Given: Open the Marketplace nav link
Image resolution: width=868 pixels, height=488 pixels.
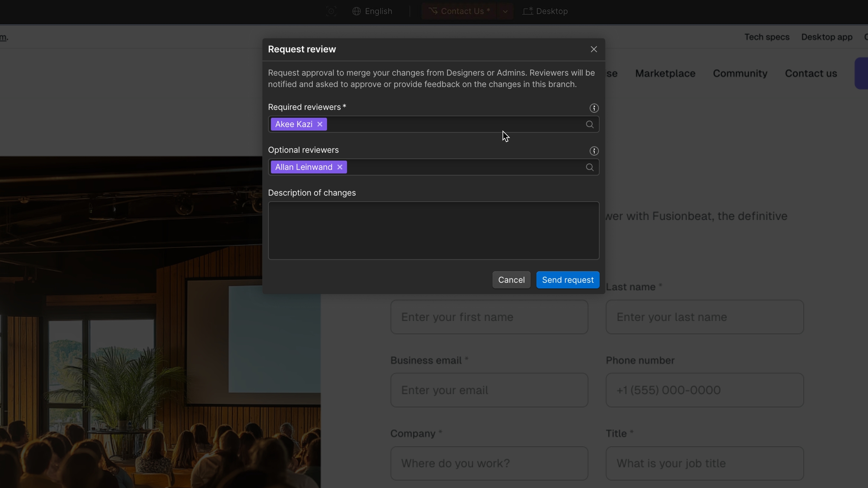Looking at the screenshot, I should [665, 73].
